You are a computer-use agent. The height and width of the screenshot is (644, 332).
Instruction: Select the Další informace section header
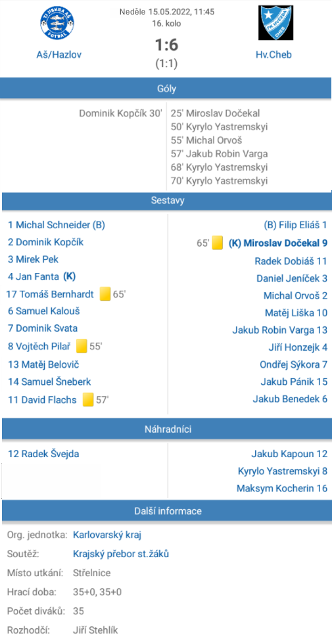[x=166, y=511]
